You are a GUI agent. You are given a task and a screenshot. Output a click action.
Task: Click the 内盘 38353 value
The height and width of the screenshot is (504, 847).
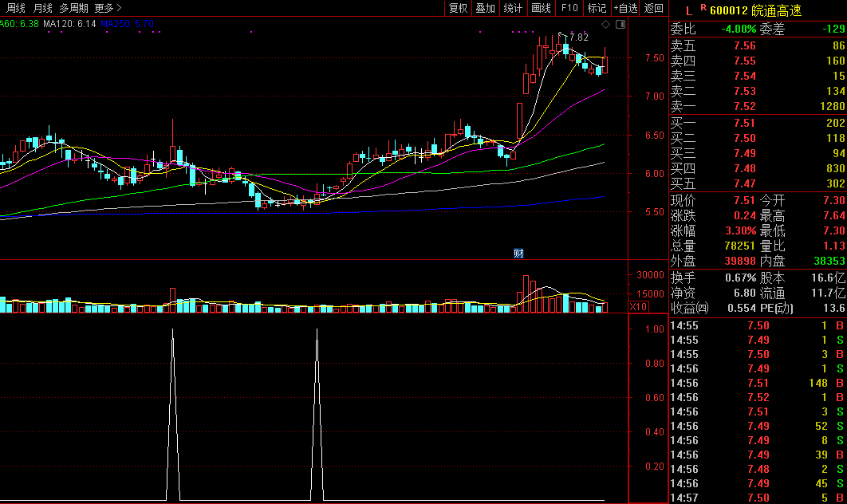click(x=829, y=261)
